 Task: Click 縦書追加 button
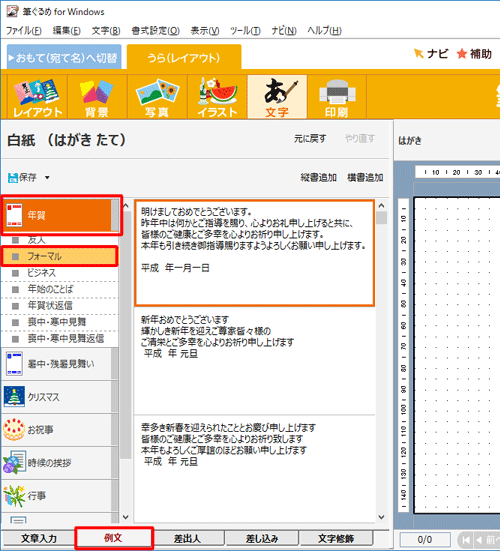pyautogui.click(x=319, y=177)
